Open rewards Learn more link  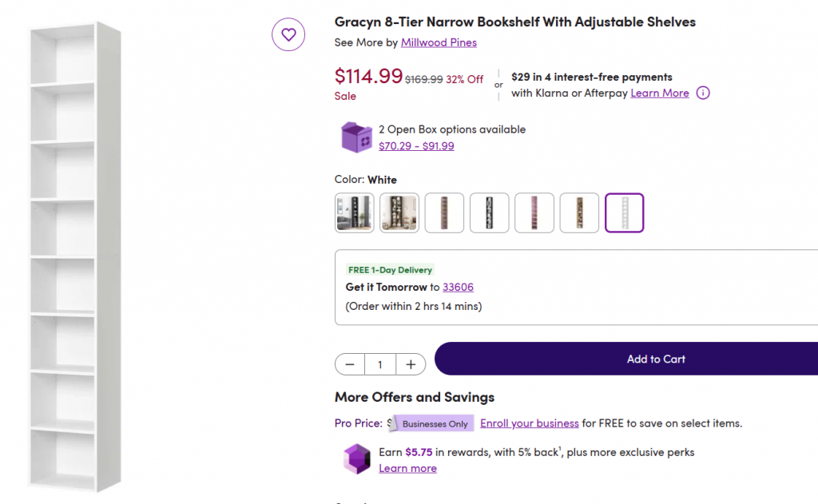click(x=407, y=468)
